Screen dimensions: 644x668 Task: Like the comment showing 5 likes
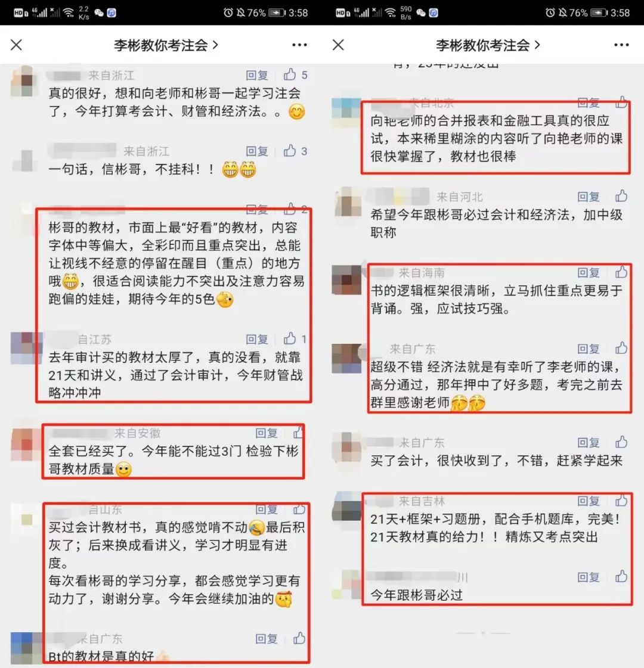290,74
